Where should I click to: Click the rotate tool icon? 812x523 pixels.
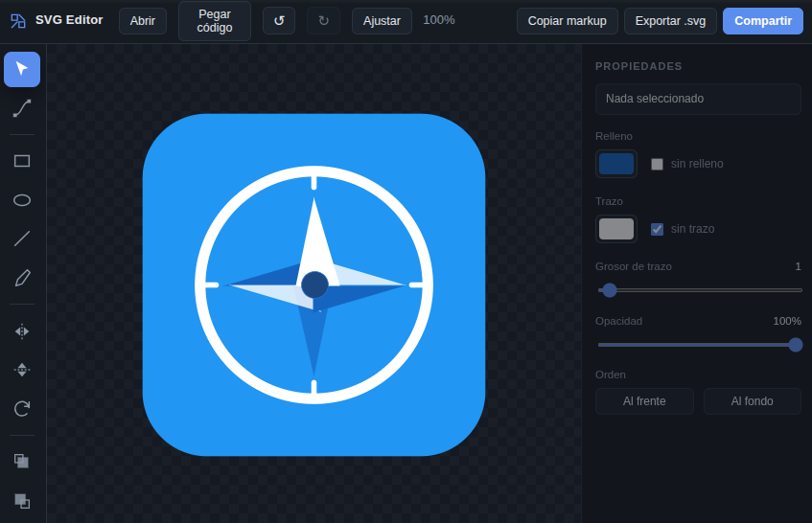tap(22, 409)
